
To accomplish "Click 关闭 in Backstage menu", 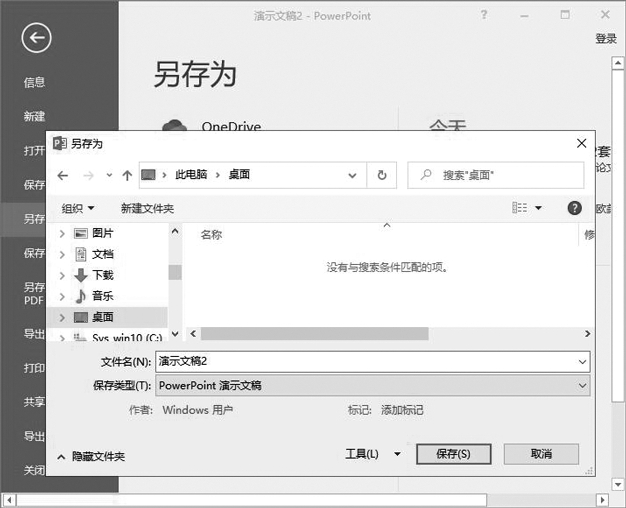I will (34, 470).
